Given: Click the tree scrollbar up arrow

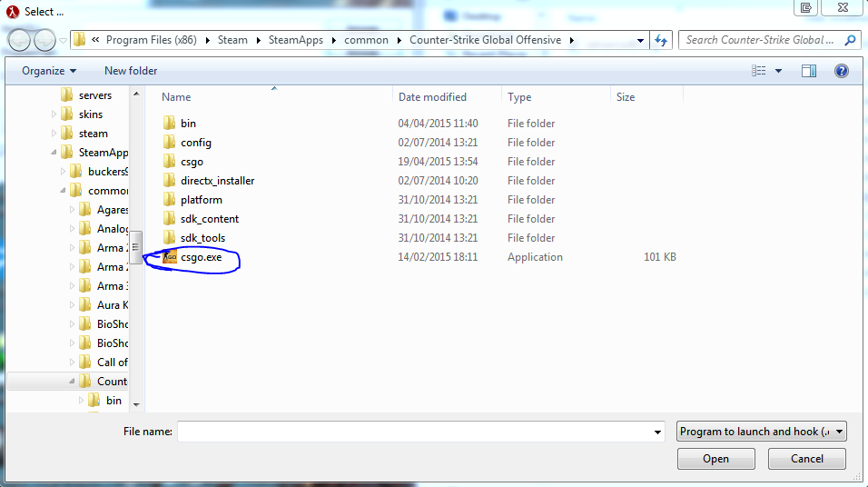Looking at the screenshot, I should 136,94.
